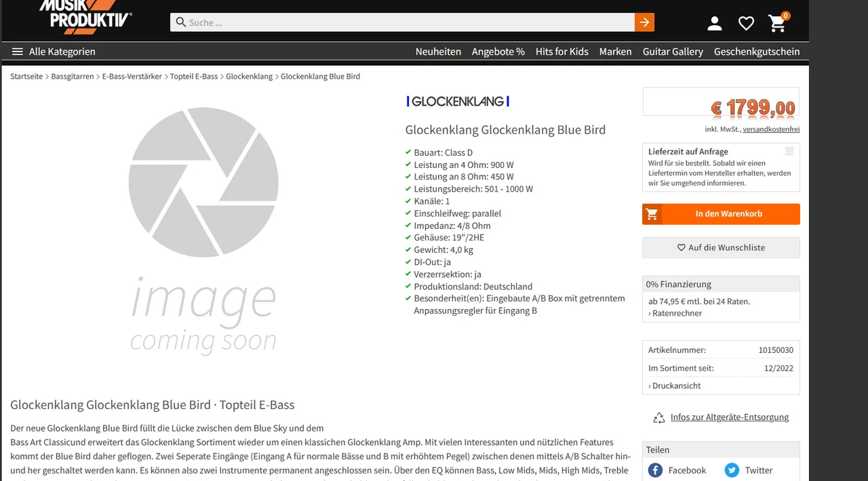Open the Guitar Gallery menu item

(673, 51)
